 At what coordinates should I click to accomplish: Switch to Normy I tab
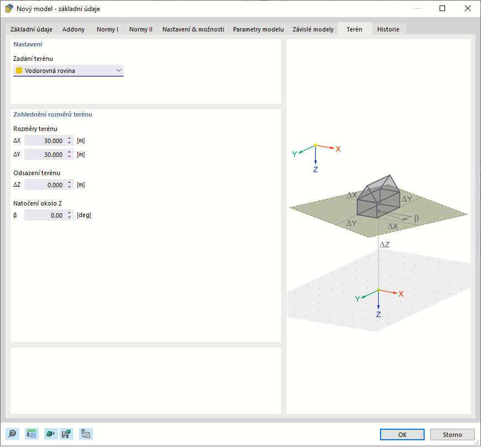(107, 29)
